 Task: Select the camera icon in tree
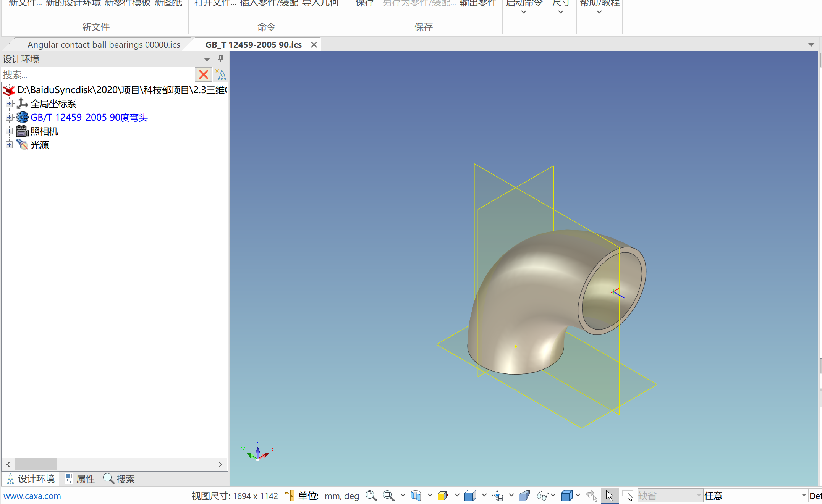pos(23,131)
